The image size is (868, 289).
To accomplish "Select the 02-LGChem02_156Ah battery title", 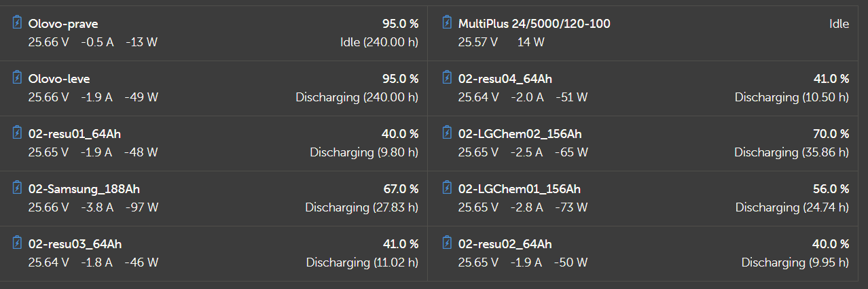I will [520, 134].
